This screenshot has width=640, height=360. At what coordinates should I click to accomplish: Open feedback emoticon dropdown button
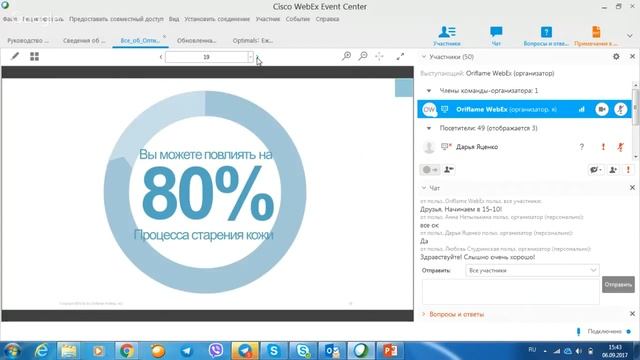click(596, 170)
